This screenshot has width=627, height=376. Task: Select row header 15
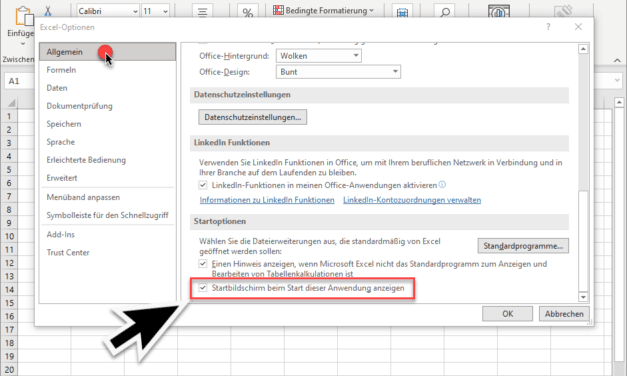coord(9,303)
